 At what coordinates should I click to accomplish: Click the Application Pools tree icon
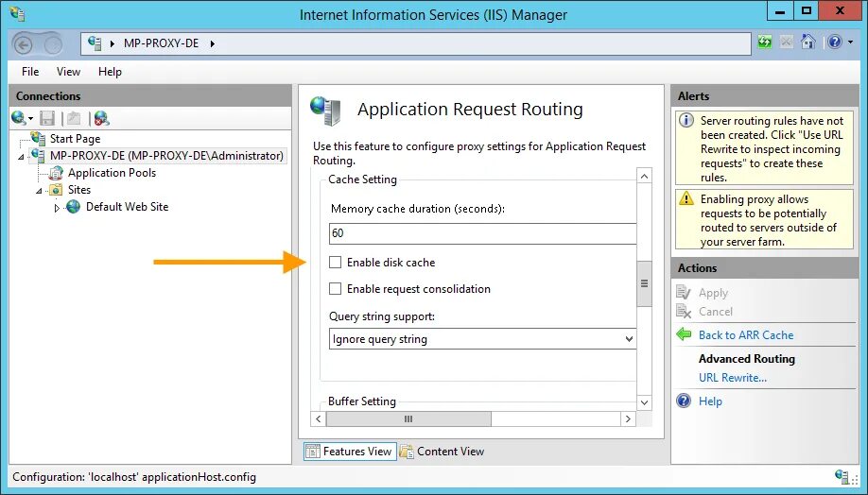(x=56, y=173)
